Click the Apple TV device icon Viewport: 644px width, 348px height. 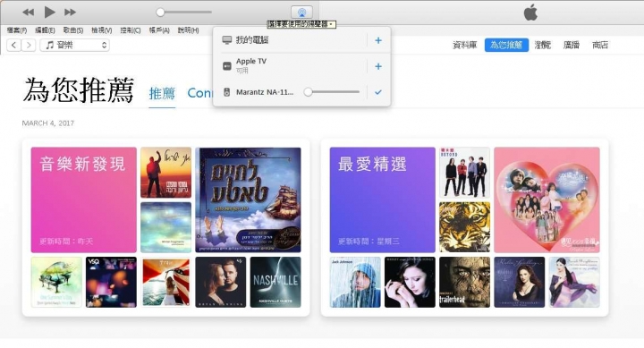coord(226,66)
